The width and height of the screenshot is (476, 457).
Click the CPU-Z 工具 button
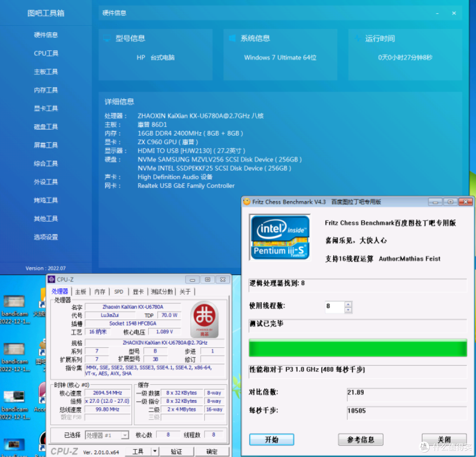point(138,452)
